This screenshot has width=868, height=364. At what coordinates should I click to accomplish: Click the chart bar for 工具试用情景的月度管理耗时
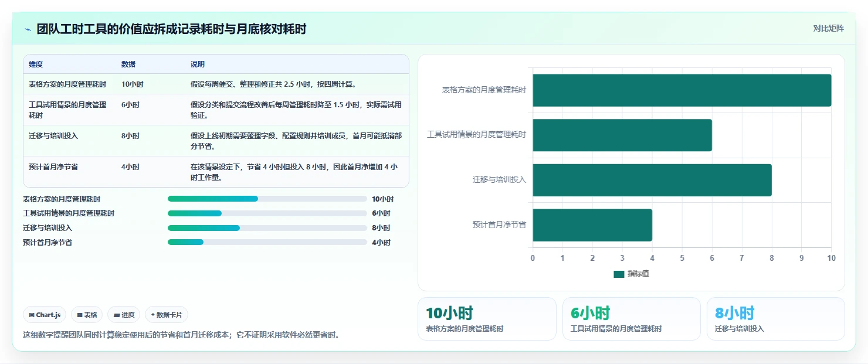[x=622, y=135]
